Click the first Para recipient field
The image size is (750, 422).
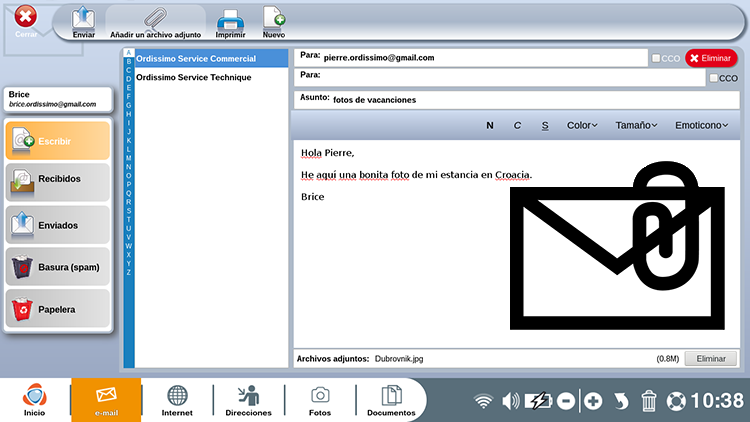[x=471, y=58]
